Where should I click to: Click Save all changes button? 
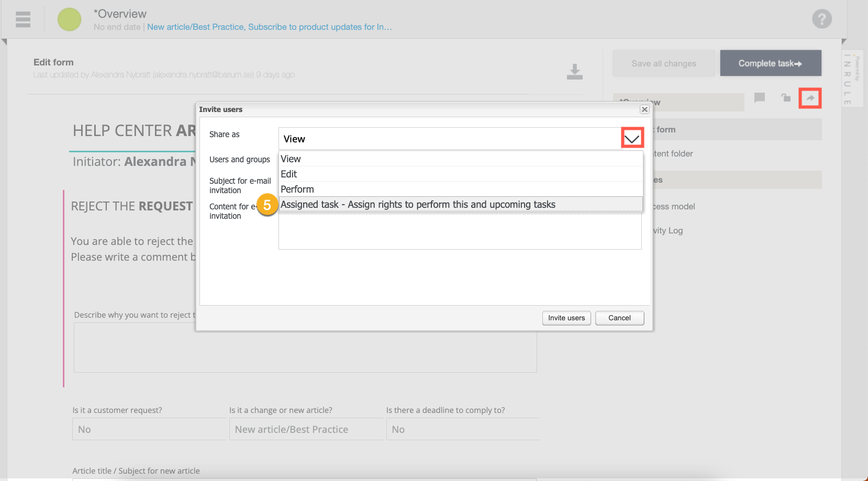[x=663, y=63]
